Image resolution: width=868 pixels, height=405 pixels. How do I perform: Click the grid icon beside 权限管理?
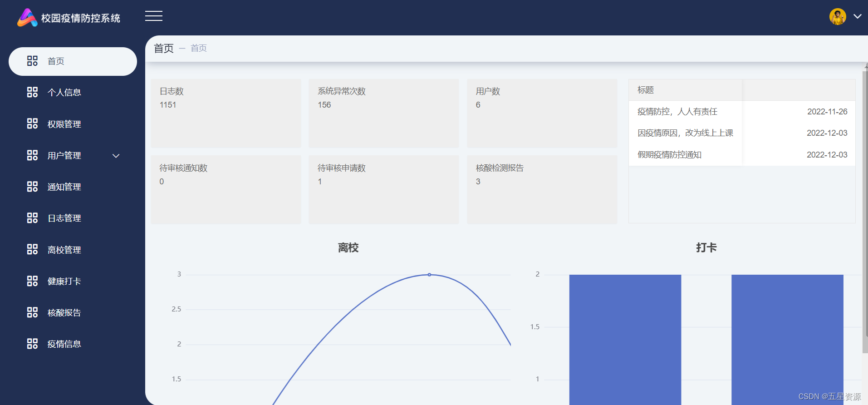click(x=32, y=123)
